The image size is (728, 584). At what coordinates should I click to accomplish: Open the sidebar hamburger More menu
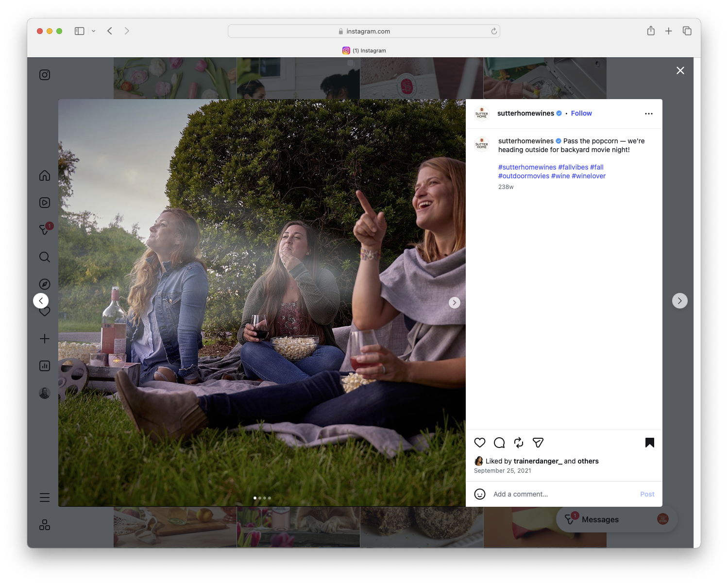click(x=44, y=497)
